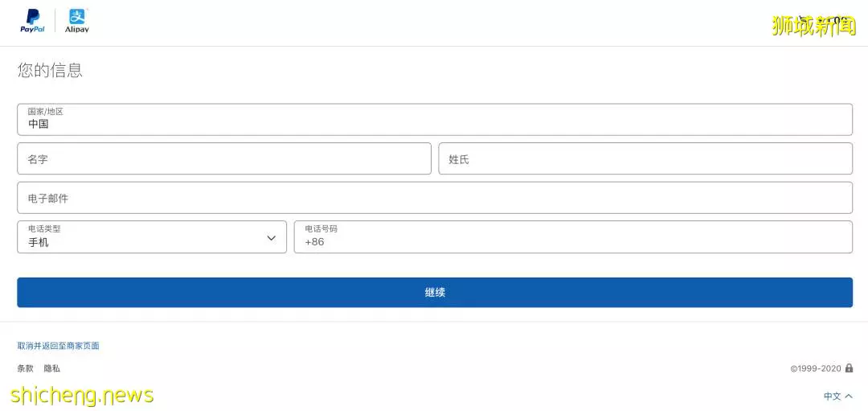Focus the 电子邮件 email field
The image size is (868, 411).
click(x=435, y=198)
